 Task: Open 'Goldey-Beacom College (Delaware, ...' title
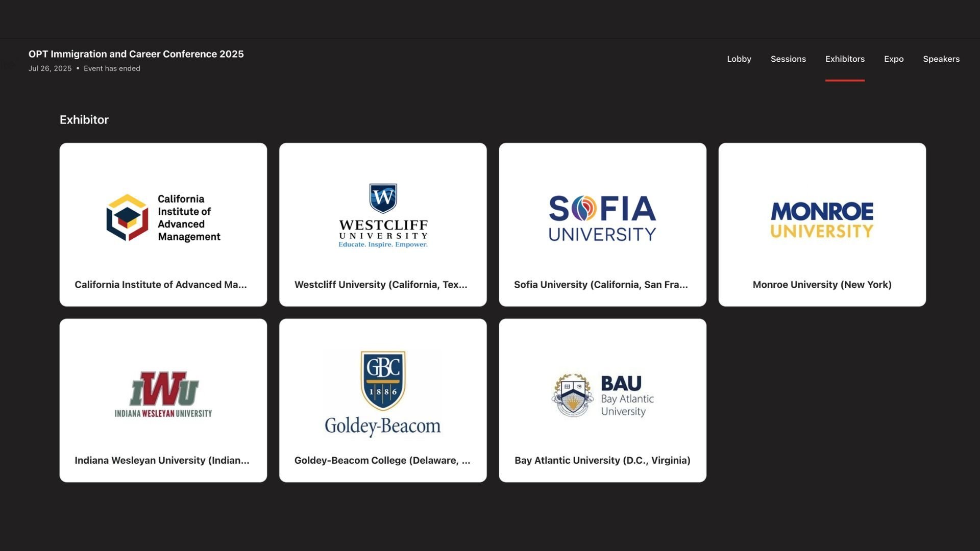pyautogui.click(x=382, y=461)
